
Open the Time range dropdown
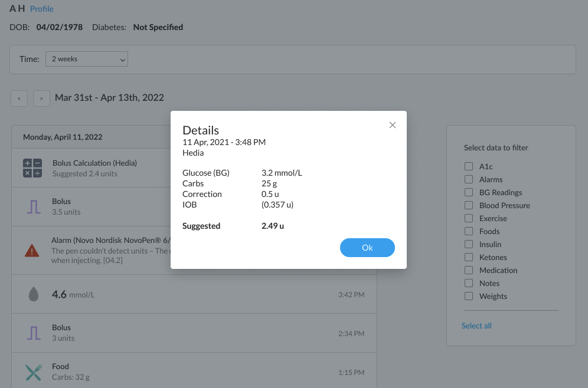[x=87, y=59]
